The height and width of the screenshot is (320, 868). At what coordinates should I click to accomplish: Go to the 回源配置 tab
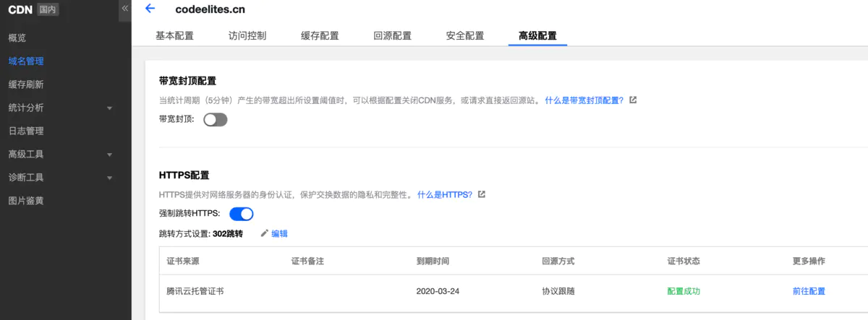(x=392, y=35)
